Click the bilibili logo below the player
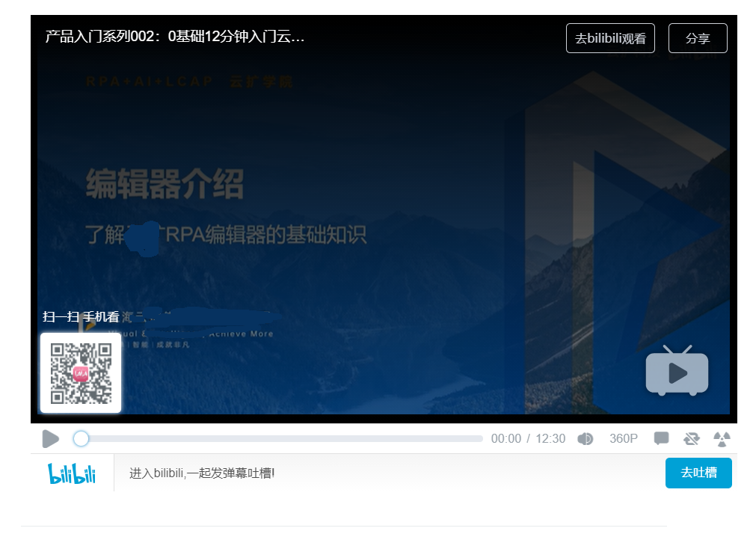Viewport: 756px width, 537px height. click(x=72, y=473)
